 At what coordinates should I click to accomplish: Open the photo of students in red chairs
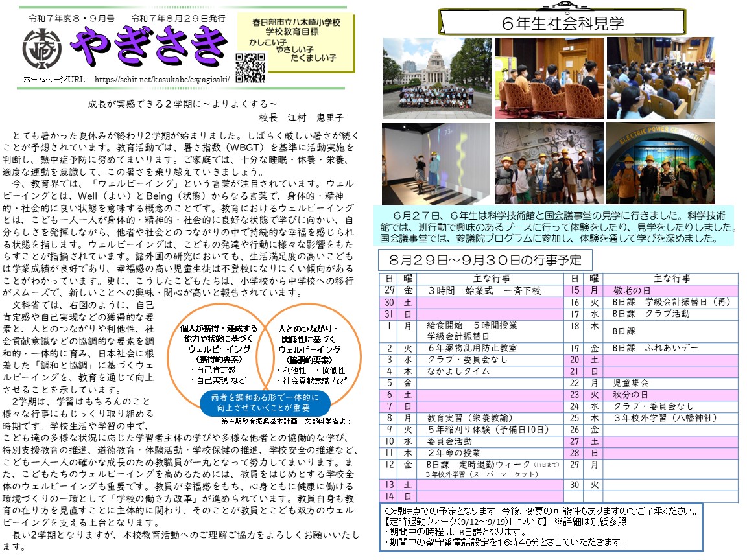[549, 78]
